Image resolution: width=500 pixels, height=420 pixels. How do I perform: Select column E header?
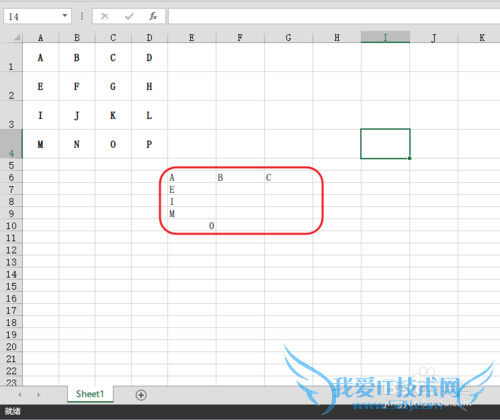click(x=192, y=37)
